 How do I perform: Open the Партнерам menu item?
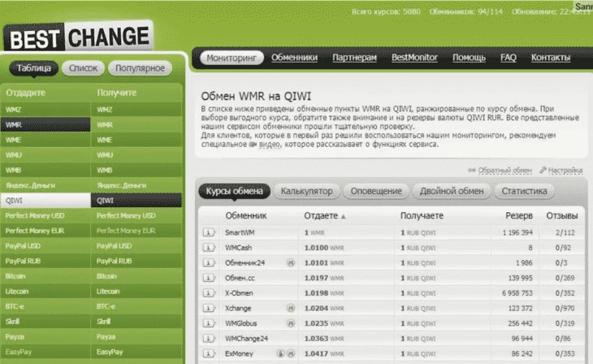point(354,58)
